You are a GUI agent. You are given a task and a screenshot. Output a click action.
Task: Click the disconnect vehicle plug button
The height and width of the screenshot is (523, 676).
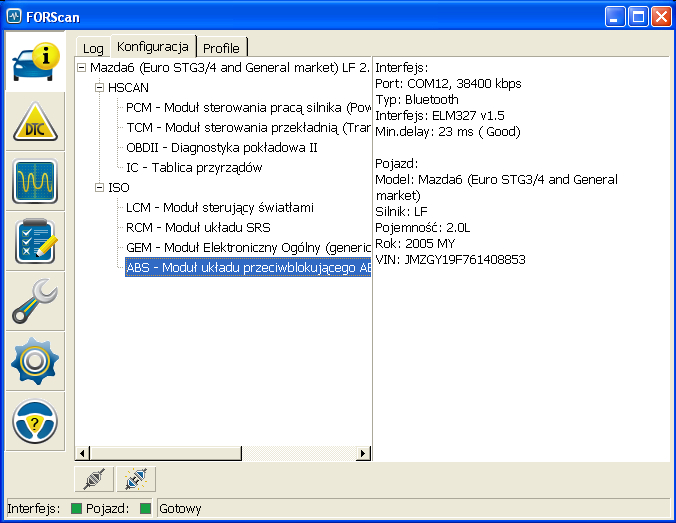pyautogui.click(x=136, y=480)
